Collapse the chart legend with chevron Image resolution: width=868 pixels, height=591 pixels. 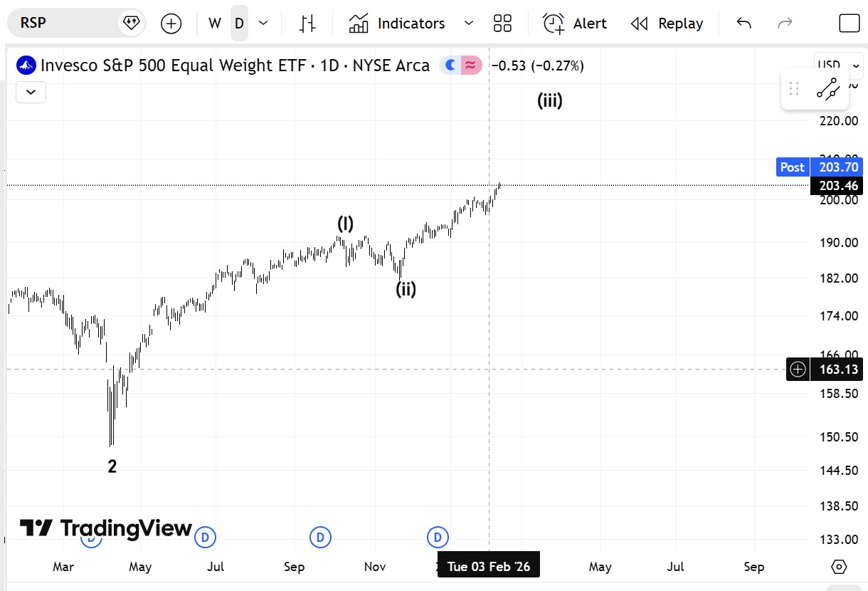click(x=31, y=92)
